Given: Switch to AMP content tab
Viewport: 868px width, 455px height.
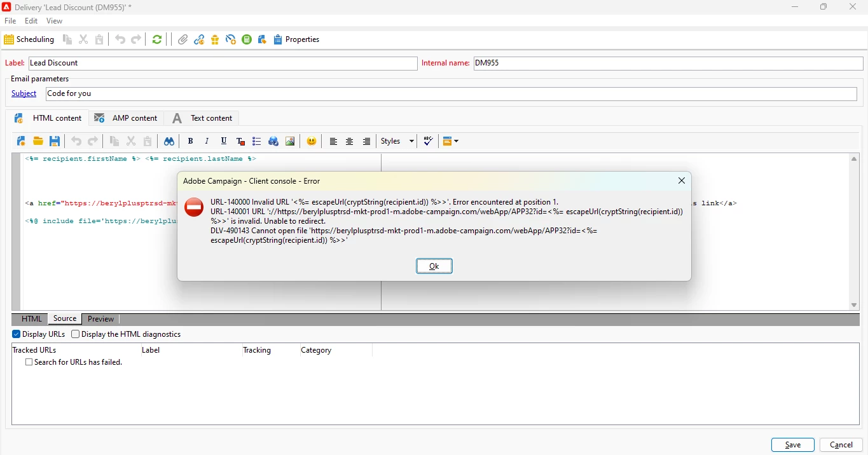Looking at the screenshot, I should coord(126,118).
